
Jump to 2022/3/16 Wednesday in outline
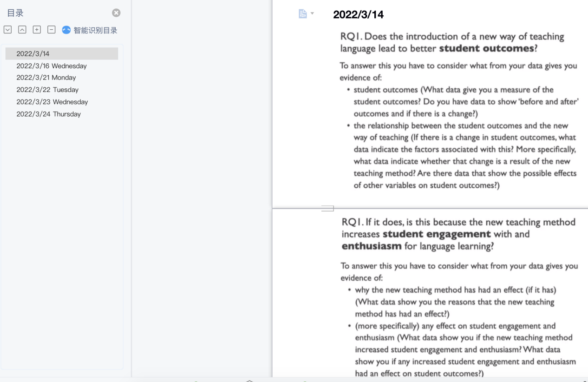tap(52, 66)
